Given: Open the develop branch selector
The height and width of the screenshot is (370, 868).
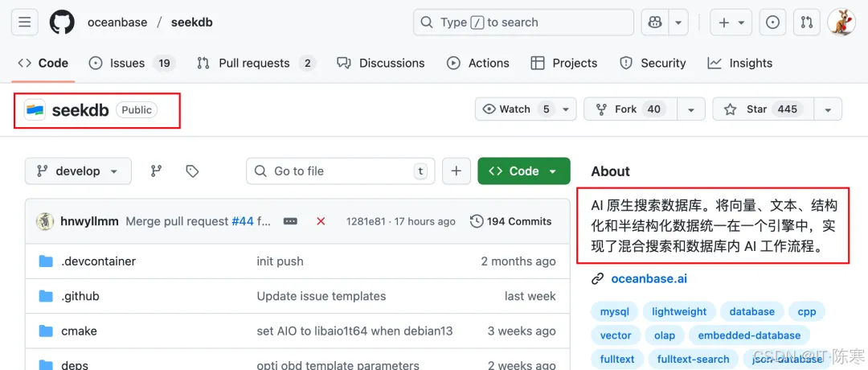Looking at the screenshot, I should pos(78,171).
